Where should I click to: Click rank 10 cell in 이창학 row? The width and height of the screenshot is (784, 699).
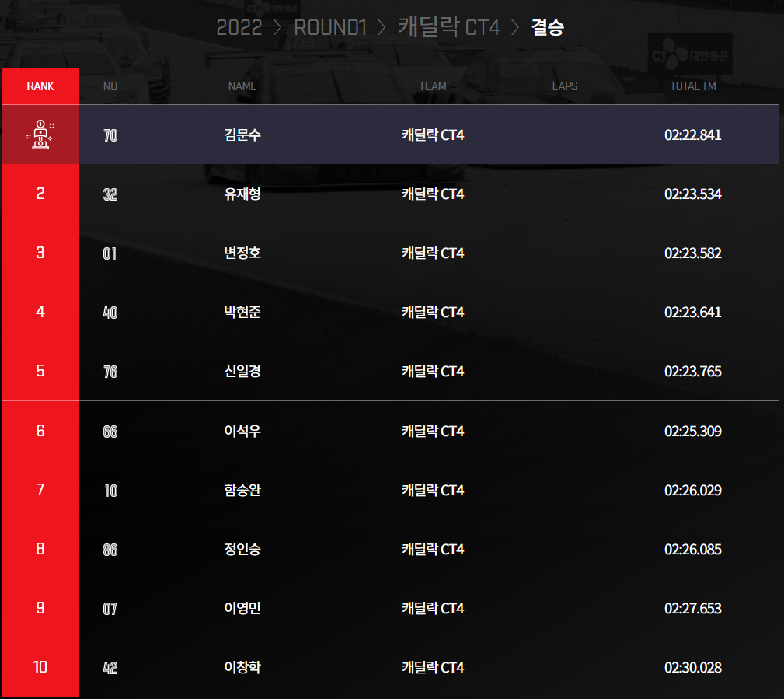[40, 667]
